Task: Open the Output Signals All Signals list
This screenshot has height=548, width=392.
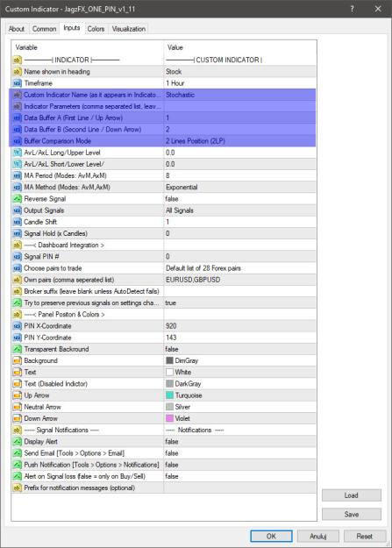Action: (x=240, y=210)
